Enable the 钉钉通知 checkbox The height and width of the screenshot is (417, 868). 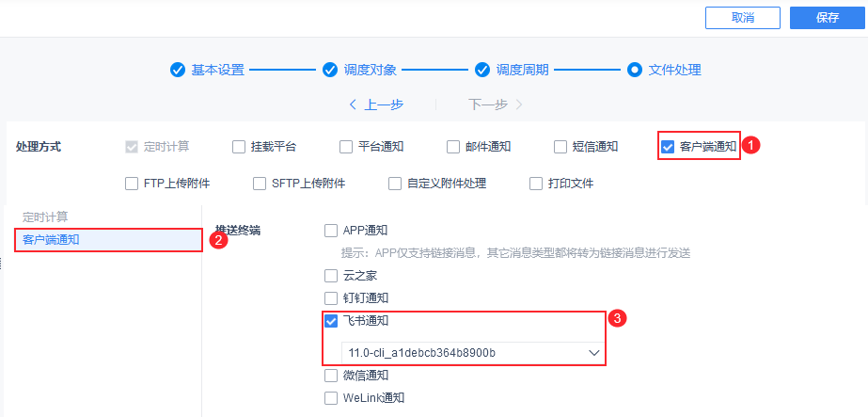331,298
